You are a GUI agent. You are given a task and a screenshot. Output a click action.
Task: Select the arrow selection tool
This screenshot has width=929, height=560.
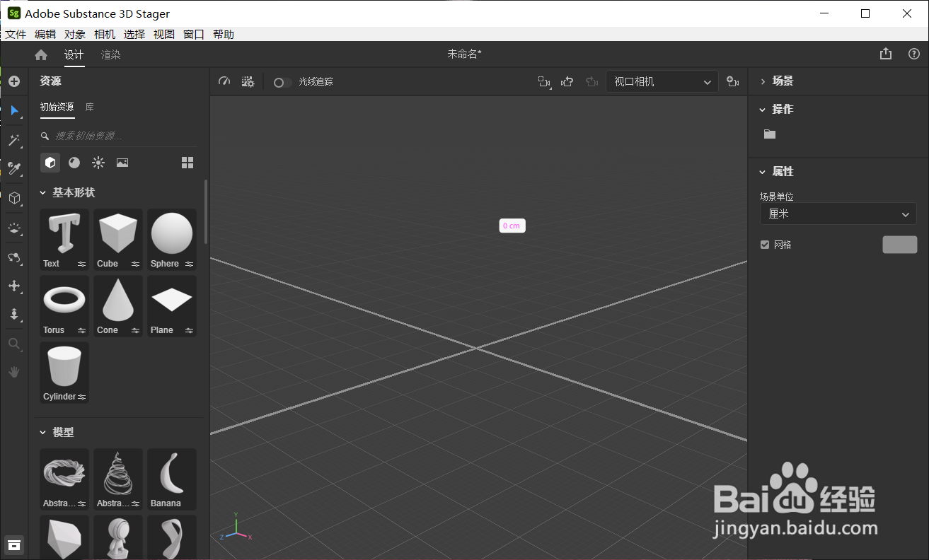click(14, 110)
